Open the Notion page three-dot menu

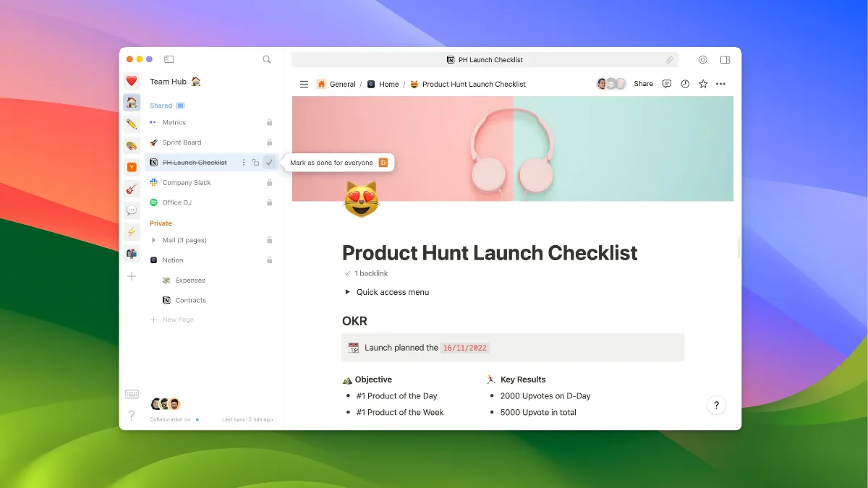[x=720, y=84]
